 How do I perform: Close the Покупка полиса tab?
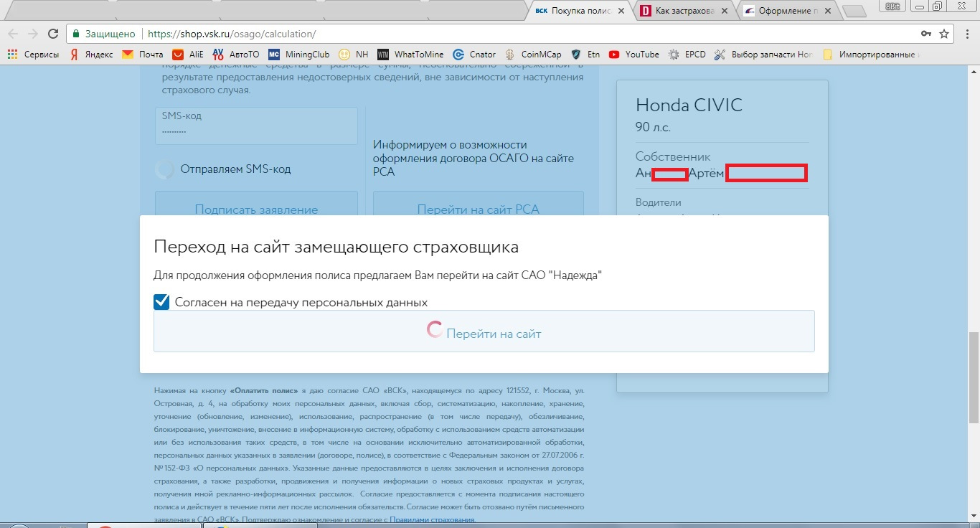click(621, 11)
